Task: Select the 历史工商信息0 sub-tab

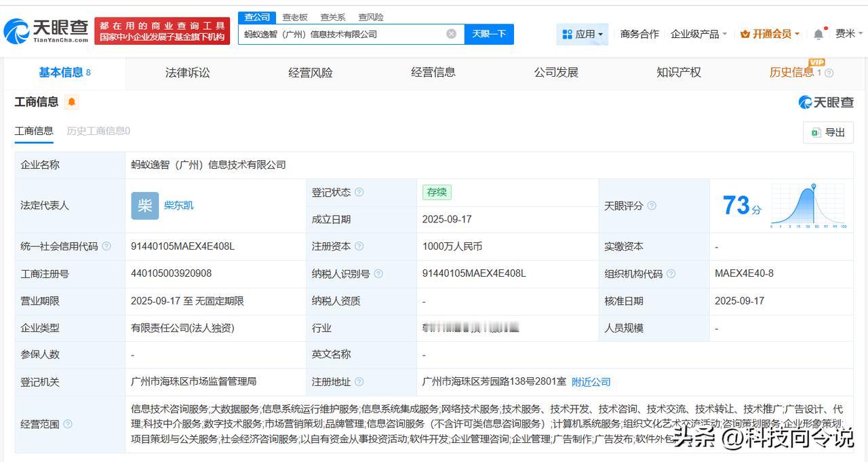Action: 98,131
